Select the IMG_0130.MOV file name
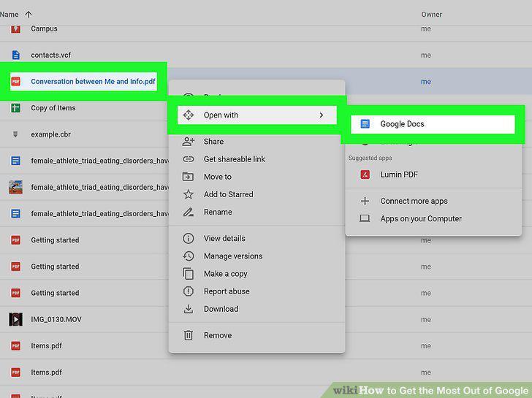 coord(56,319)
